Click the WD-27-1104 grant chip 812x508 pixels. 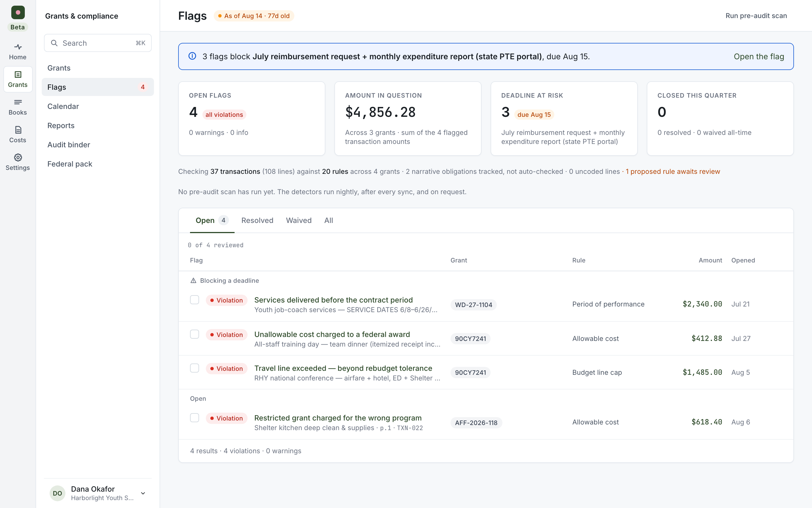[473, 305]
